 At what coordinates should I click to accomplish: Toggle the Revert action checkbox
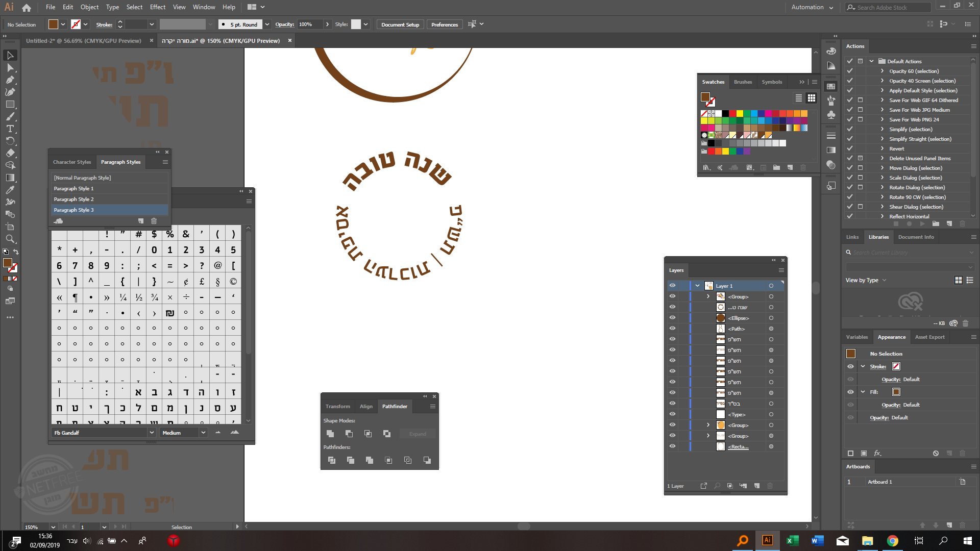tap(850, 148)
